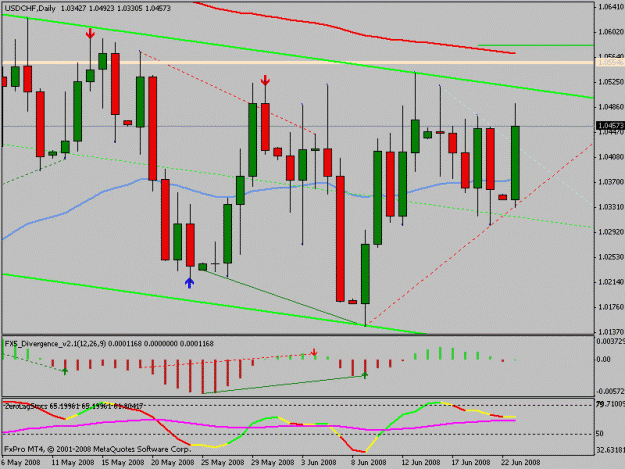The width and height of the screenshot is (625, 469).
Task: Click the FxPro MT4 copyright text
Action: pos(98,449)
